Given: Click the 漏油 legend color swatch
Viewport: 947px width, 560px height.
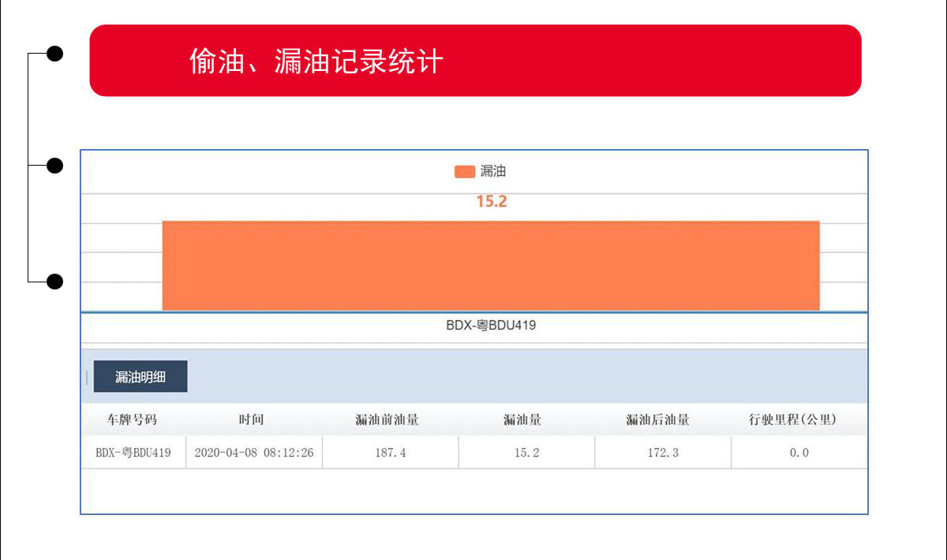Looking at the screenshot, I should pyautogui.click(x=465, y=172).
